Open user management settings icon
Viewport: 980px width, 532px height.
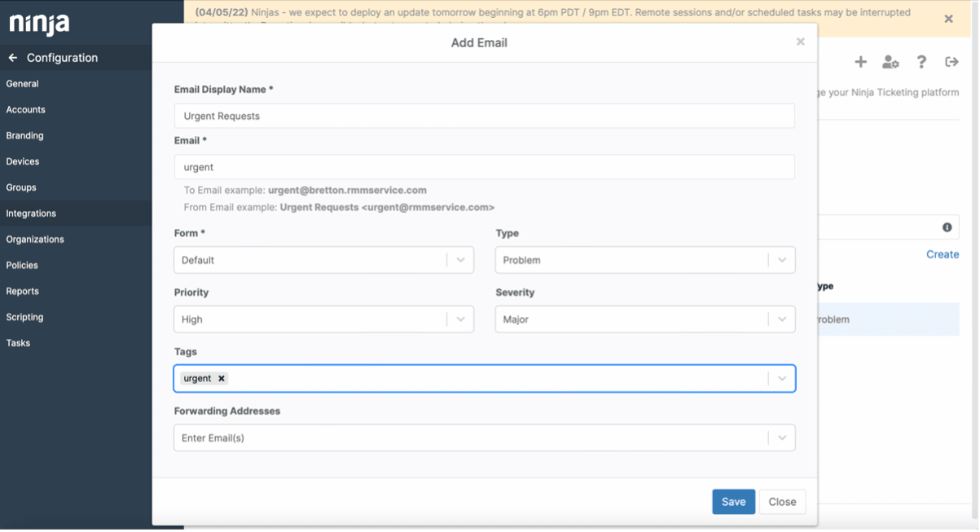[x=890, y=61]
